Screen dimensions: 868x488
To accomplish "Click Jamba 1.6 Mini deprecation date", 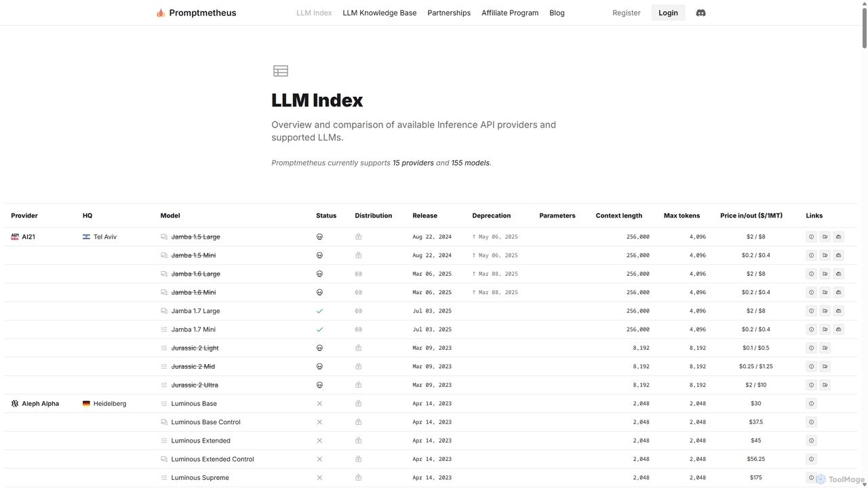I will [x=495, y=292].
